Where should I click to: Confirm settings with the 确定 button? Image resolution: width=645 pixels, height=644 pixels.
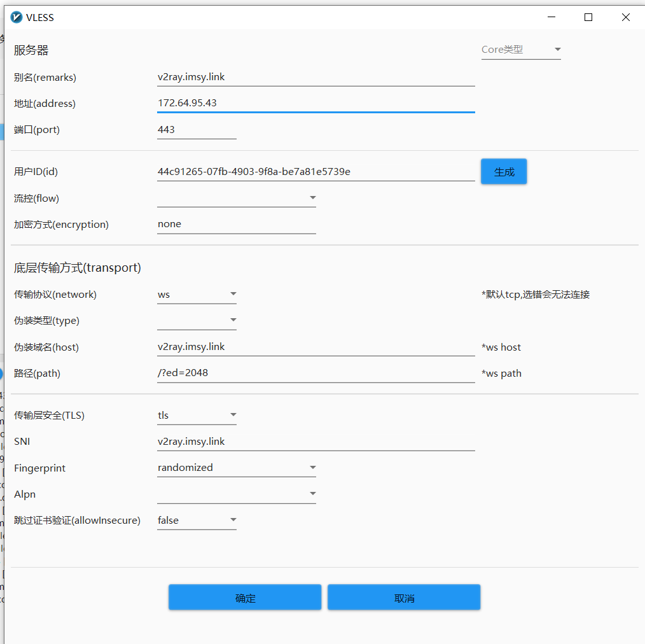(245, 598)
